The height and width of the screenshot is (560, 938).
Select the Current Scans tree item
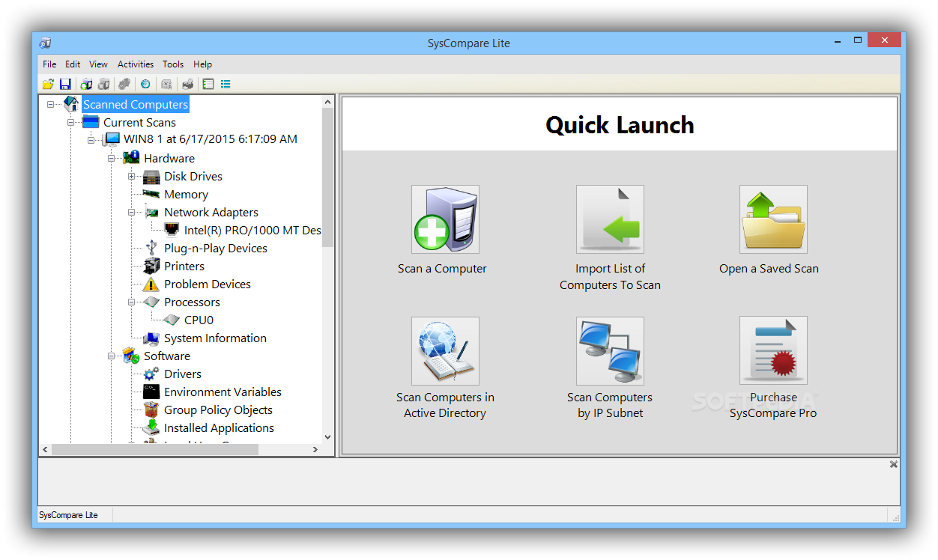click(x=139, y=123)
